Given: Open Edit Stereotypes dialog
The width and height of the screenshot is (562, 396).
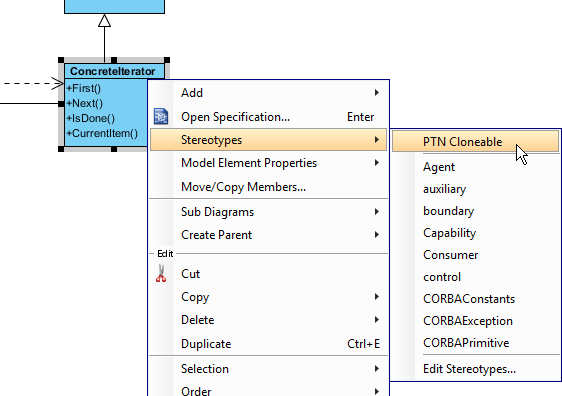Looking at the screenshot, I should (x=475, y=369).
